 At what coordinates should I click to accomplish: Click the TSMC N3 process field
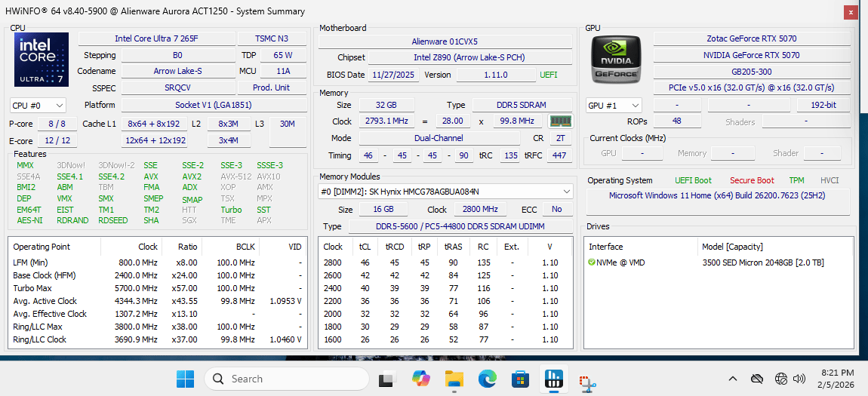(x=272, y=38)
